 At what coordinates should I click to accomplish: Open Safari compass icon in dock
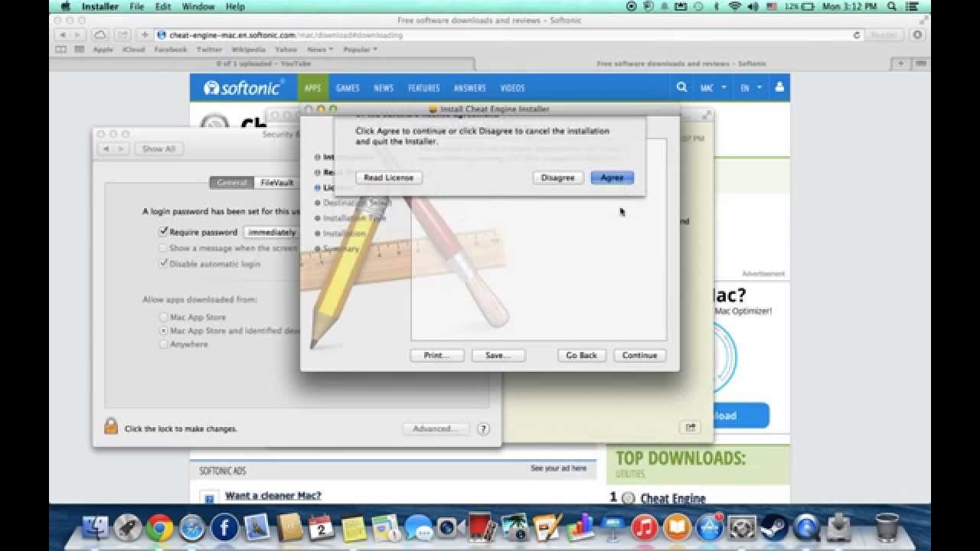pyautogui.click(x=192, y=527)
